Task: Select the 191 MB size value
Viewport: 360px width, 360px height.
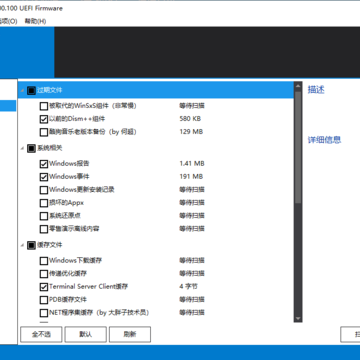Action: [x=191, y=176]
